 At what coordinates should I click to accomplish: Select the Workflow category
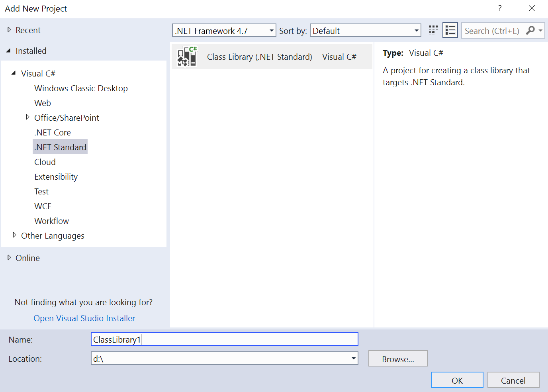(51, 221)
